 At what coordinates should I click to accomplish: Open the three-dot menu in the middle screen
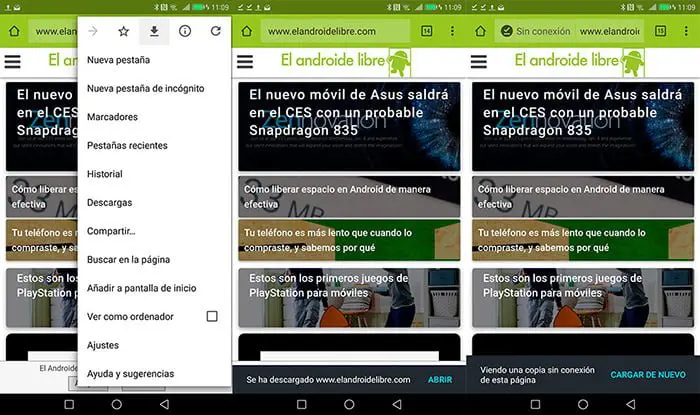click(452, 31)
